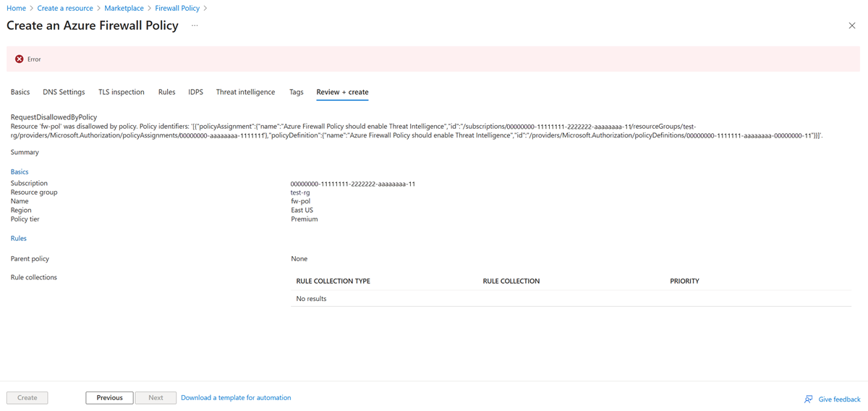Click the page title Create an Azure Firewall Policy
Image resolution: width=868 pixels, height=411 pixels.
pos(93,25)
